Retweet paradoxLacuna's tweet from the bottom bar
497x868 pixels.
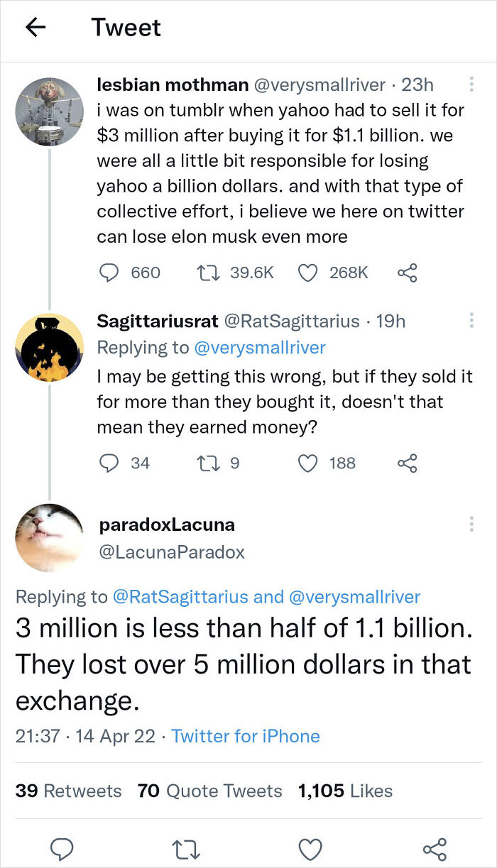click(x=186, y=849)
